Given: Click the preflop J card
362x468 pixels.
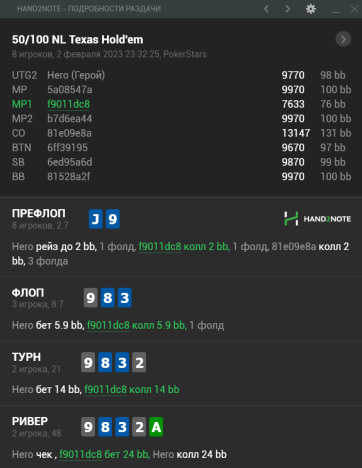Looking at the screenshot, I should pyautogui.click(x=95, y=219).
